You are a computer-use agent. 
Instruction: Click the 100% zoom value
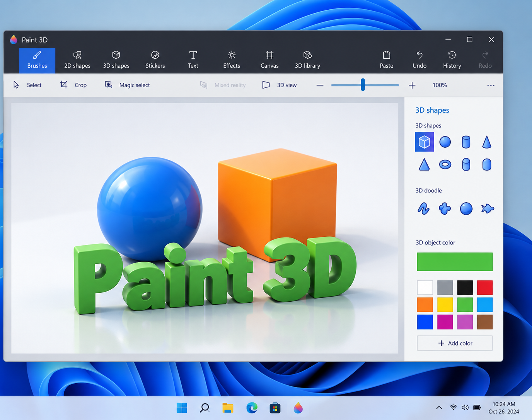pos(440,85)
